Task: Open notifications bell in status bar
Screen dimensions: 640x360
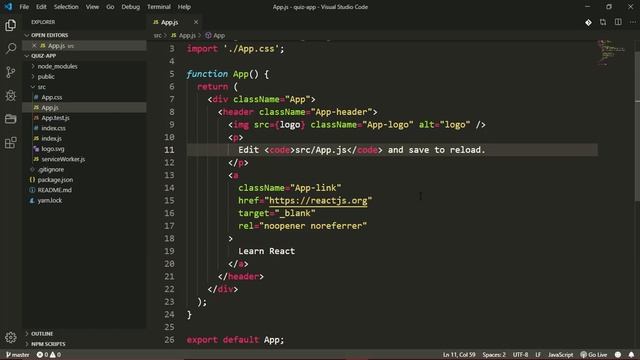Action: click(631, 355)
